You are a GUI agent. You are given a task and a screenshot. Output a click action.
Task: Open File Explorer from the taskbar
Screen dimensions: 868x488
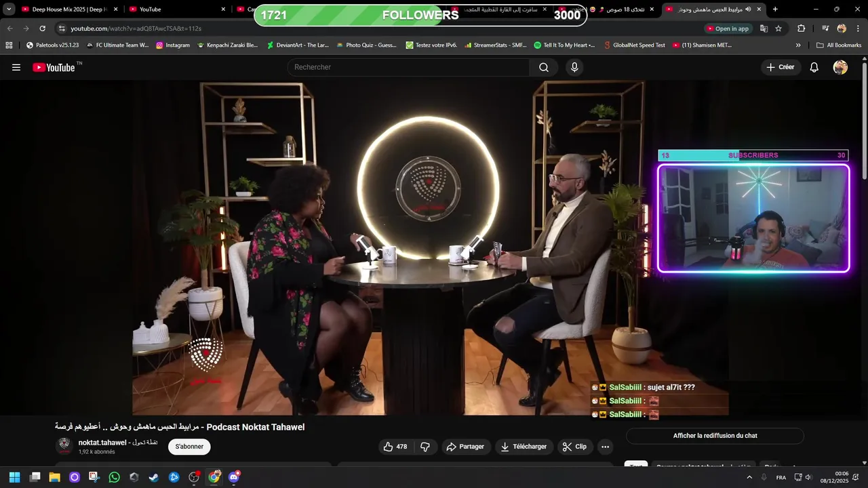54,477
